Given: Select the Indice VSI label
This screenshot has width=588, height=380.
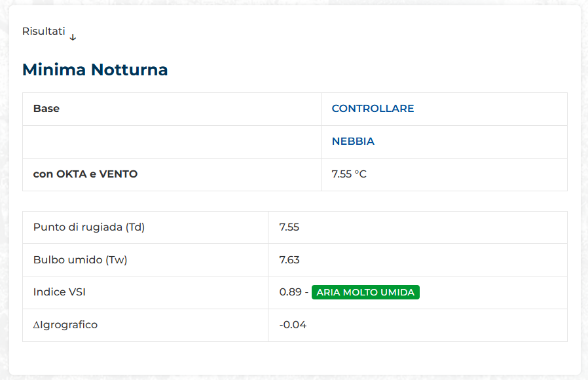Looking at the screenshot, I should pos(60,292).
